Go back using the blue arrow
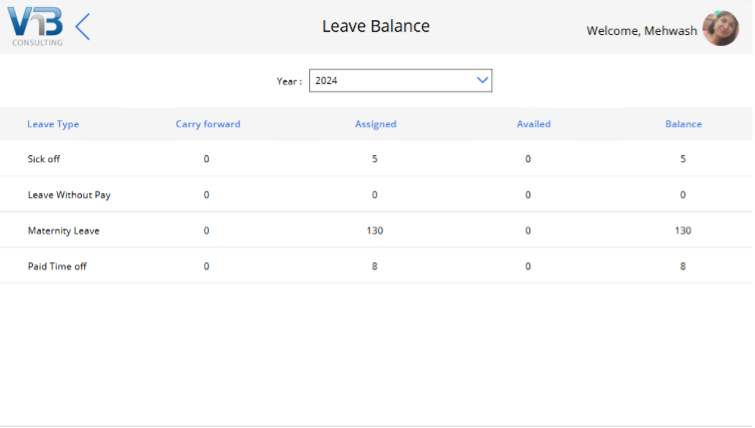The image size is (755, 428). (x=82, y=26)
